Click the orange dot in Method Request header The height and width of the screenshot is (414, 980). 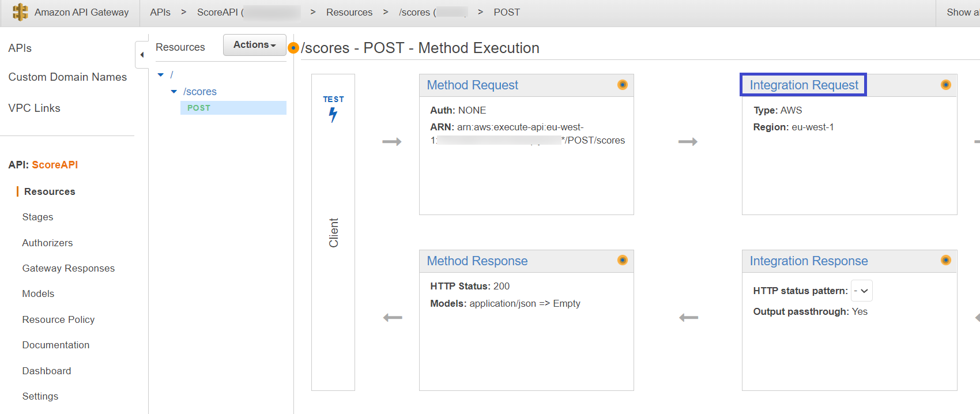pyautogui.click(x=623, y=85)
